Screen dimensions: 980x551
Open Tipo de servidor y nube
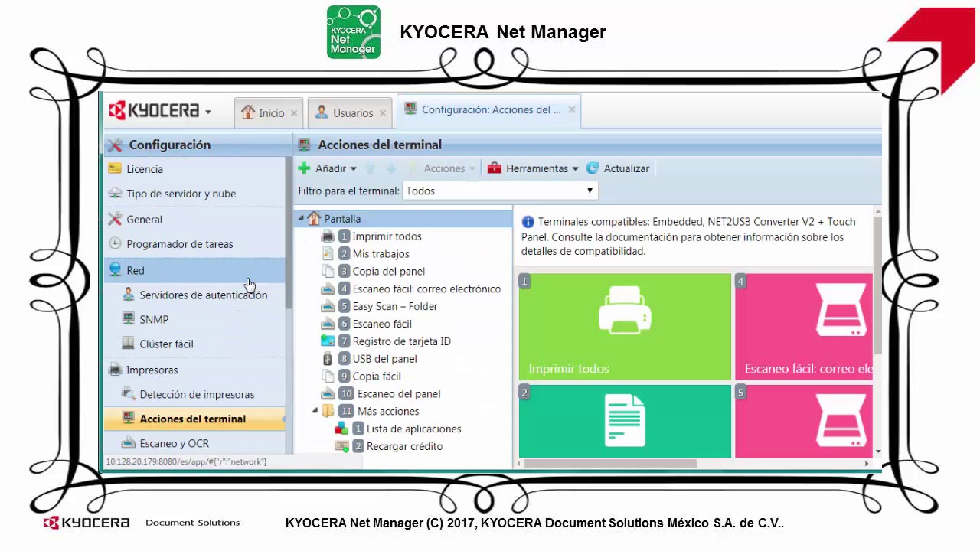point(195,194)
